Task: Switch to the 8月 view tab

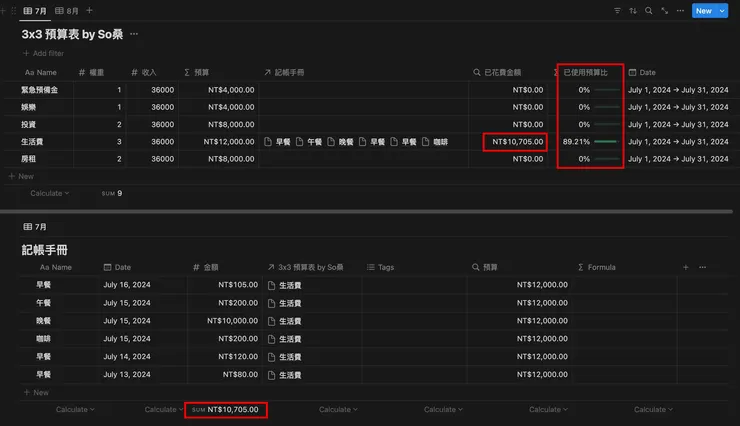Action: tap(67, 10)
